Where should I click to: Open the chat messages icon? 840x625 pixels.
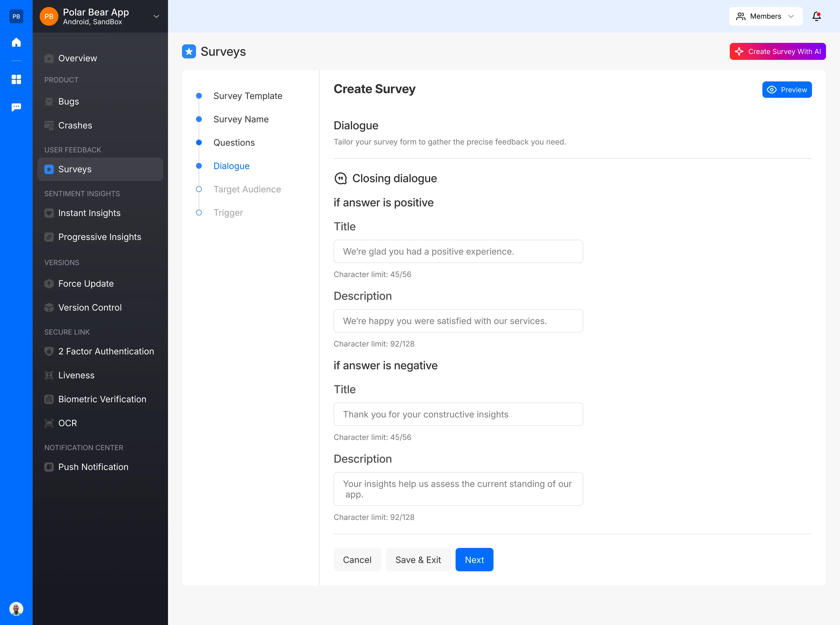point(16,107)
